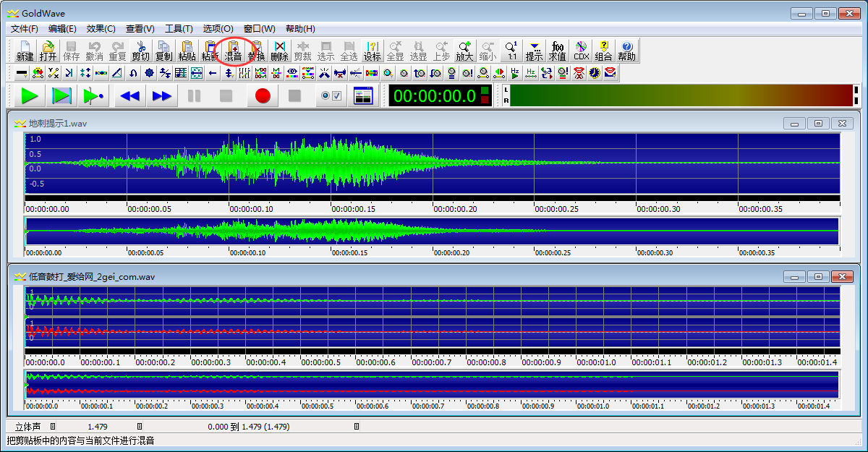Select the 地刺提示1.wav window title
The height and width of the screenshot is (452, 868).
tap(57, 124)
